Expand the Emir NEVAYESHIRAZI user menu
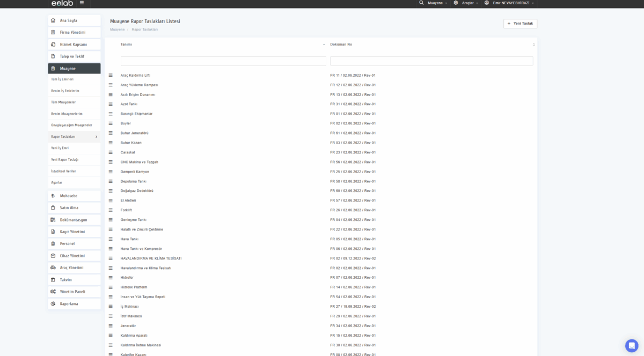 [509, 3]
